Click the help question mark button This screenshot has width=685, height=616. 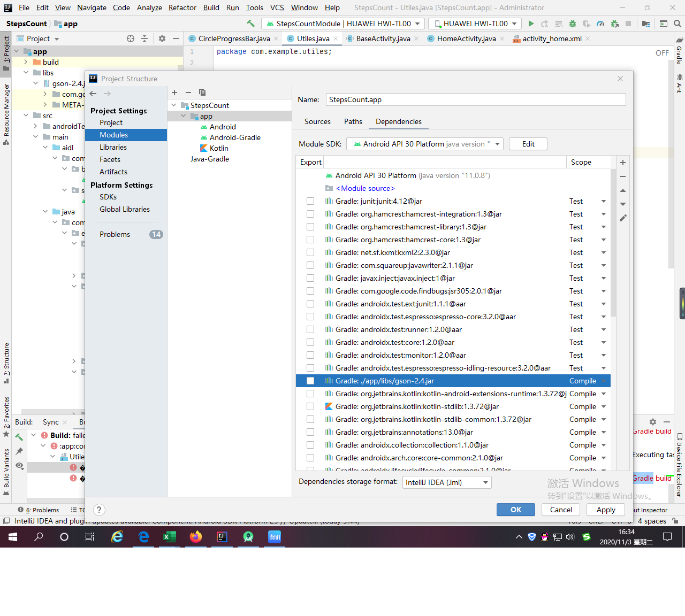pos(99,510)
